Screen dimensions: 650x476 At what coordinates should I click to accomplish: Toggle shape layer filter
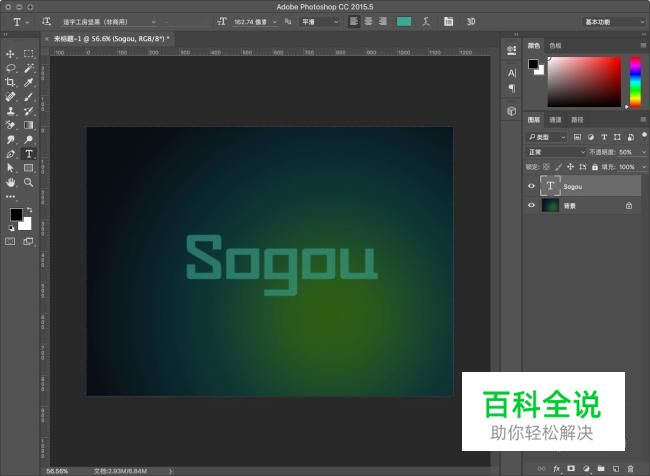click(x=617, y=137)
